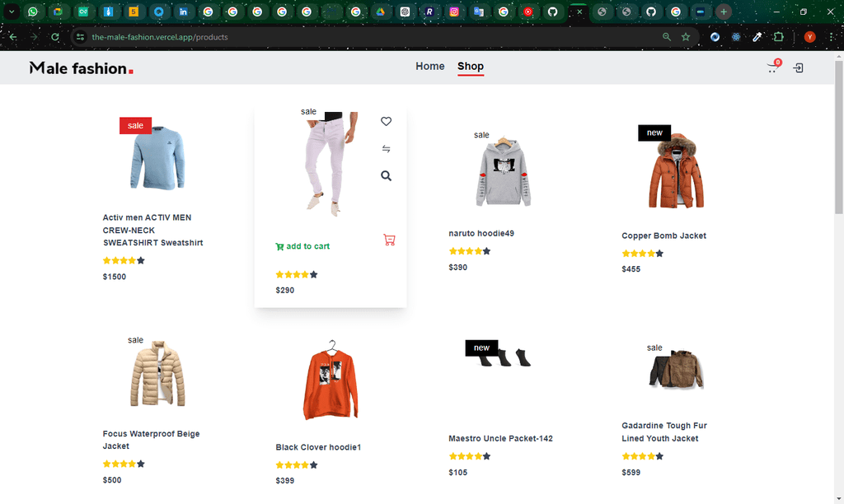Click the compare arrows icon on jeans card
The width and height of the screenshot is (844, 504).
coord(386,148)
